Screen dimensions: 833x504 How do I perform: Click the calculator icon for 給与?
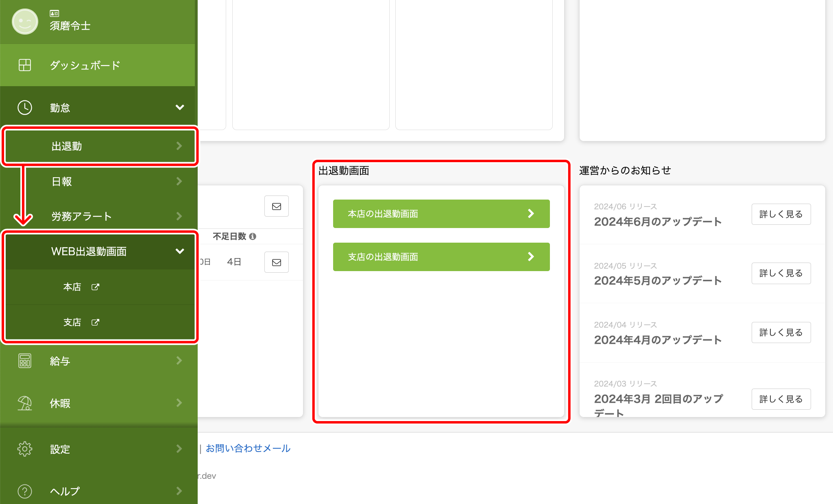25,361
